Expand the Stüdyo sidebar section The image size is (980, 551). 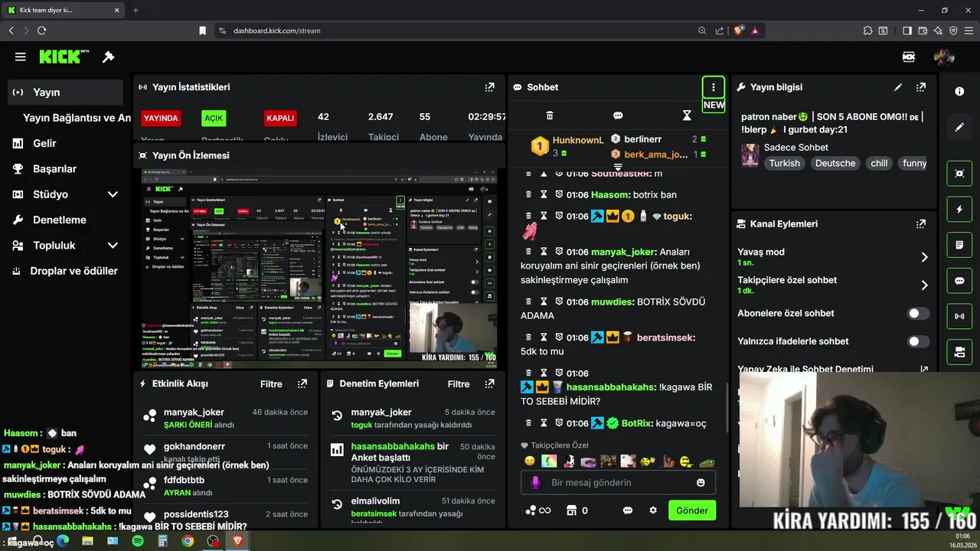(x=113, y=194)
